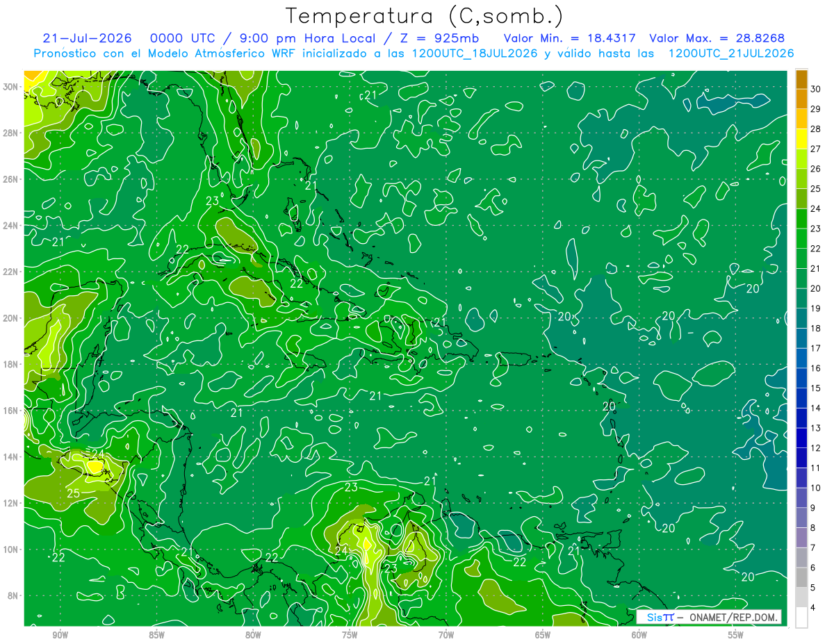Select the date text '21-Jul-2026'
The image size is (834, 644).
[86, 38]
